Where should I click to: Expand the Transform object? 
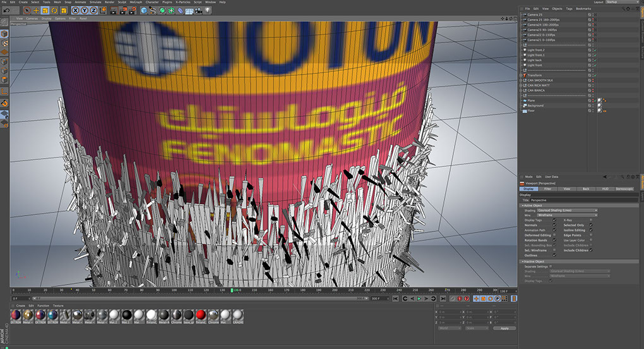pyautogui.click(x=521, y=75)
